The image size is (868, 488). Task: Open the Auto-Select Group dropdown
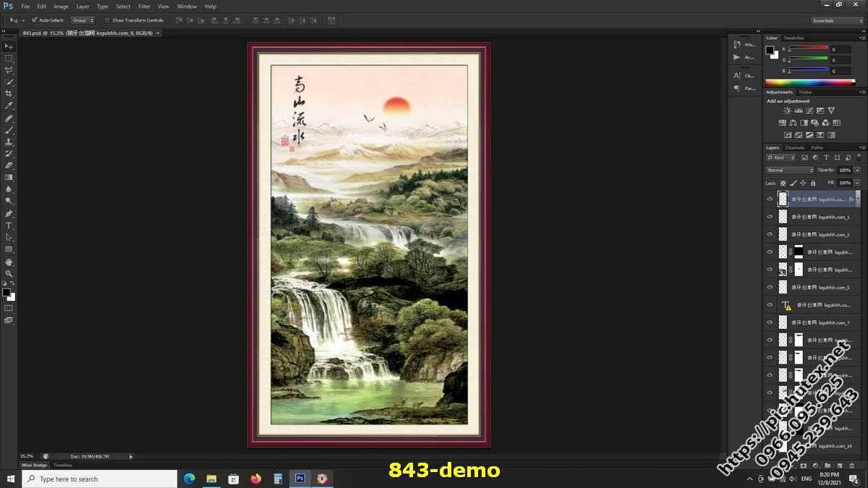coord(83,20)
